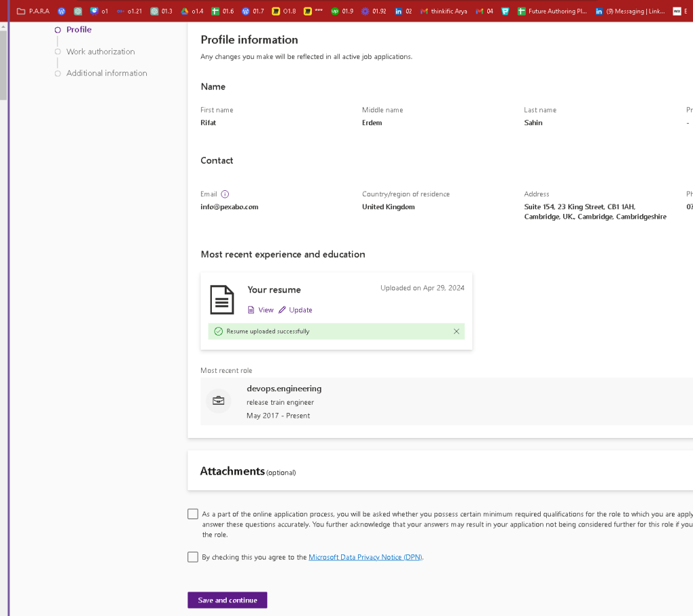Open the 'o1' bookmark
Image resolution: width=693 pixels, height=616 pixels.
click(x=99, y=11)
